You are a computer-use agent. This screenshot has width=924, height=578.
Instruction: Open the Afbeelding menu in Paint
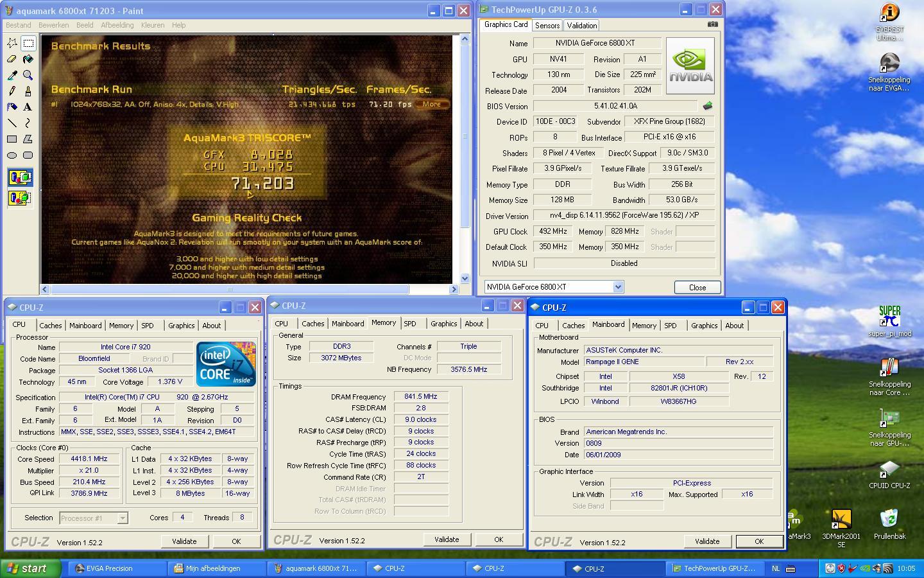117,25
